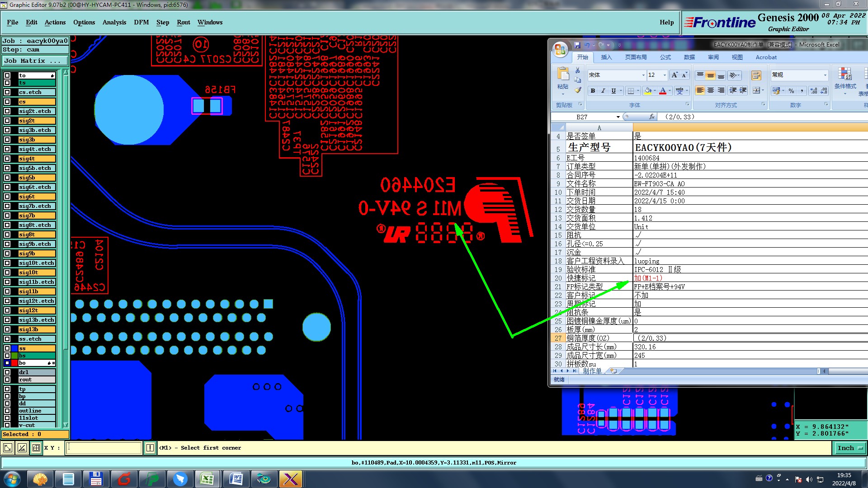Toggle visibility checkbox for sig5b layer
Screen dimensions: 868x488
click(x=7, y=178)
